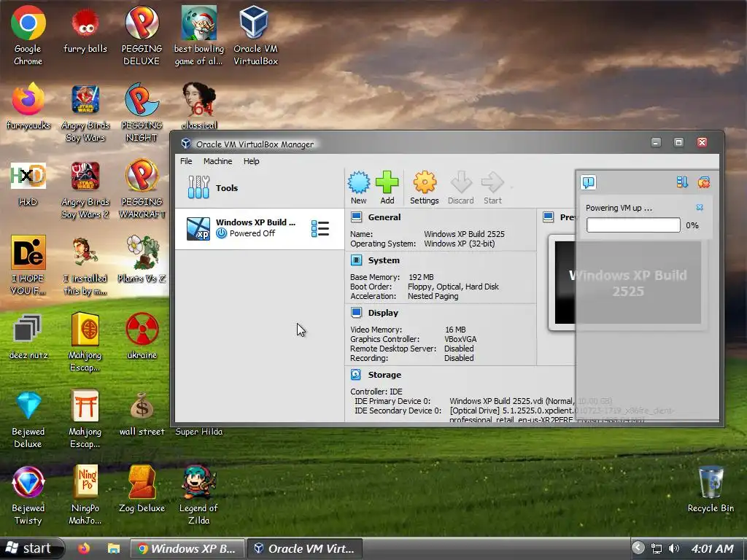Screen dimensions: 747x560
Task: Select the PEGGING DELUXE desktop icon
Action: pyautogui.click(x=142, y=36)
